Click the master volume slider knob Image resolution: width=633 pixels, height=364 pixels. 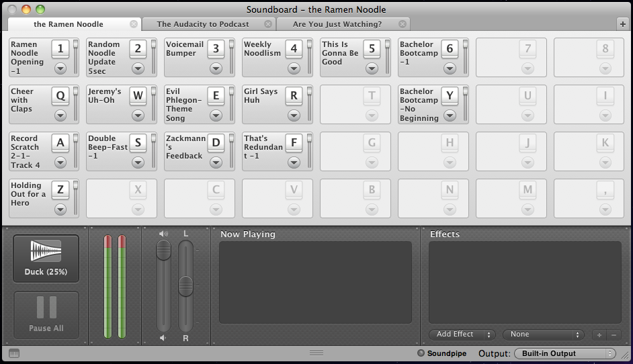point(163,251)
